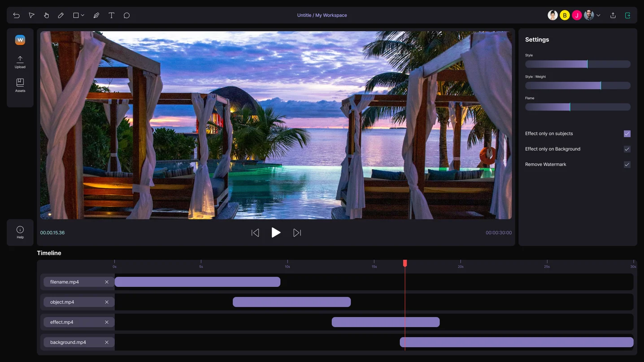Choose the Text tool
Screen dimensions: 644x362
point(111,15)
